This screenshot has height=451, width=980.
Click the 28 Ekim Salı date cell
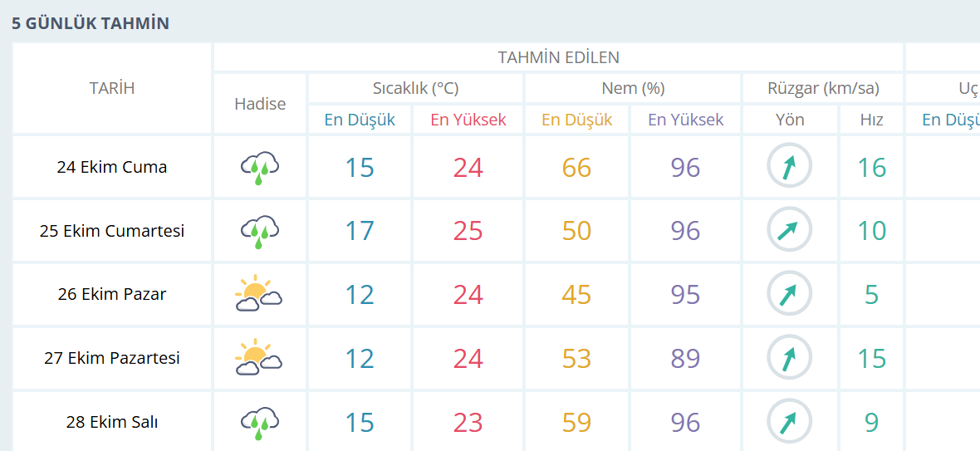[x=112, y=422]
